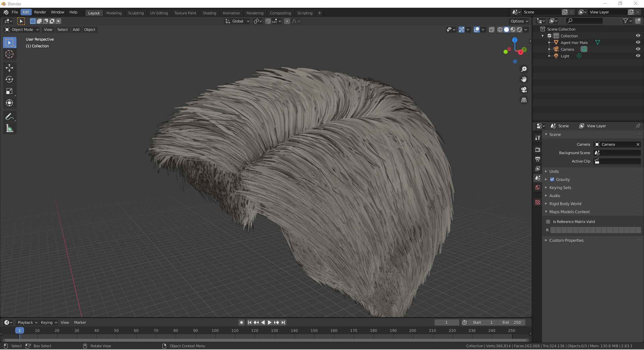Expand the Units panel

tap(554, 171)
